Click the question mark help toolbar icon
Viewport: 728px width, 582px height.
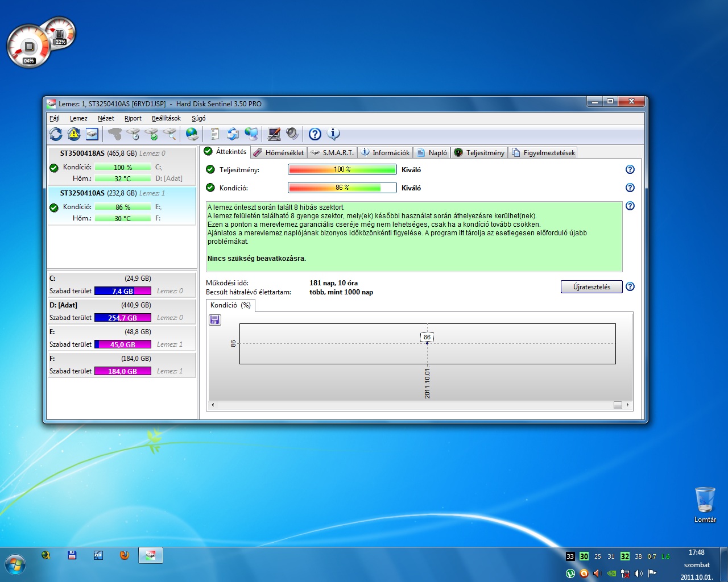coord(315,134)
